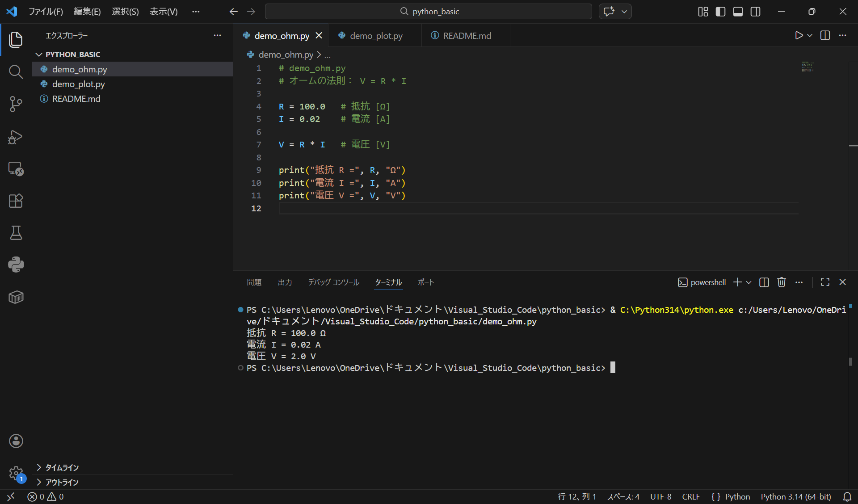Toggle the primary side bar visibility

(720, 12)
